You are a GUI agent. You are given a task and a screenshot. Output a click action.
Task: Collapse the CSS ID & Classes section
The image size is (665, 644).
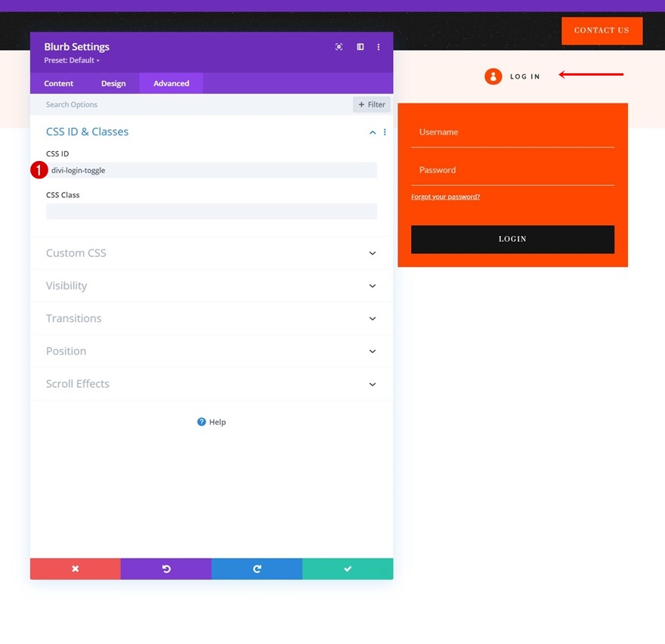point(373,132)
